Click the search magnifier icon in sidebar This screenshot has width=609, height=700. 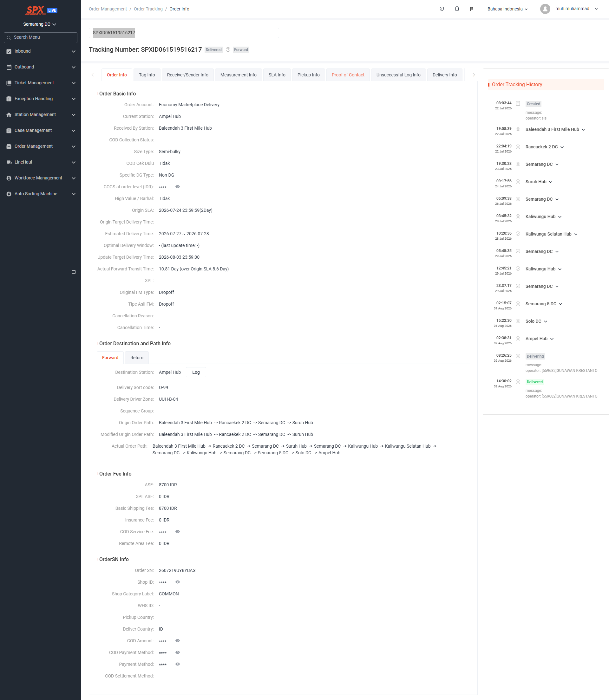[x=9, y=37]
